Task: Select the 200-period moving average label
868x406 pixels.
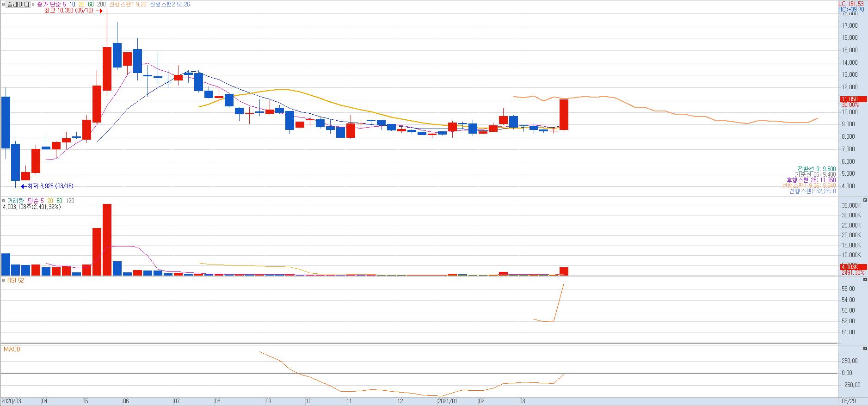Action: (x=101, y=4)
